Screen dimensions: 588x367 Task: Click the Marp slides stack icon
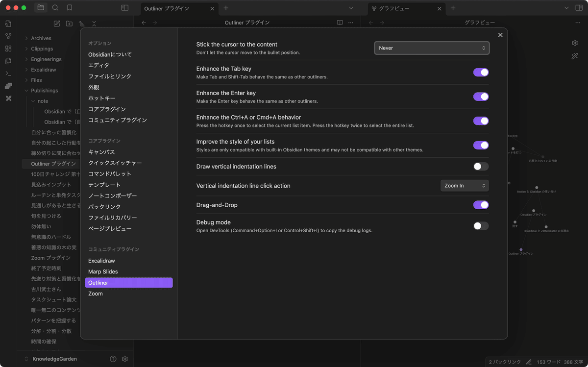pyautogui.click(x=8, y=86)
